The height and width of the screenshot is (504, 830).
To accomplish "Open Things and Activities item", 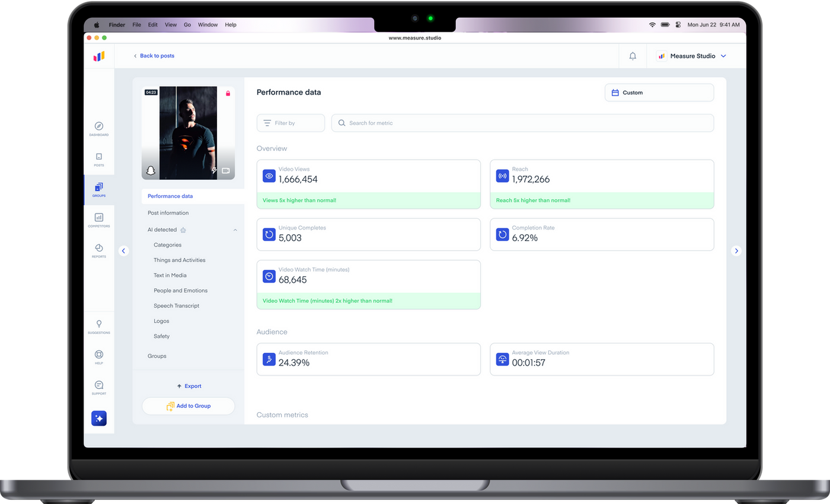I will click(180, 260).
